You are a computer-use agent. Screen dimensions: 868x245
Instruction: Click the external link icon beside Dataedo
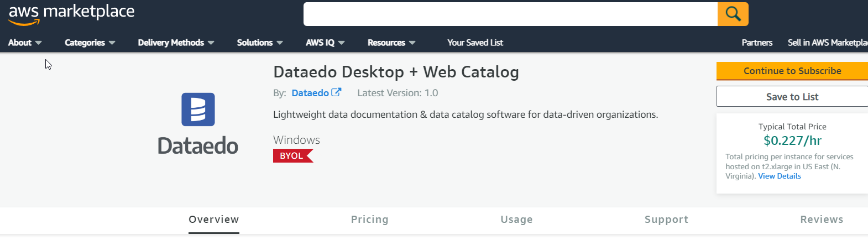[x=336, y=92]
